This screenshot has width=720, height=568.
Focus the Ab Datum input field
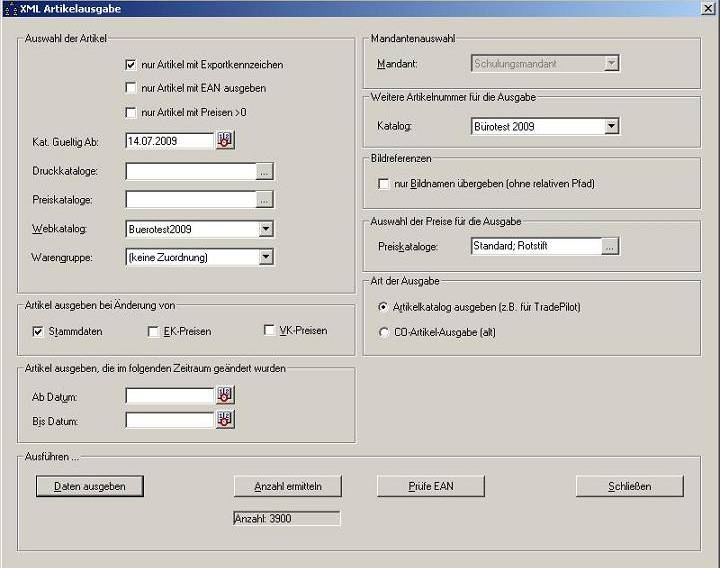click(169, 396)
